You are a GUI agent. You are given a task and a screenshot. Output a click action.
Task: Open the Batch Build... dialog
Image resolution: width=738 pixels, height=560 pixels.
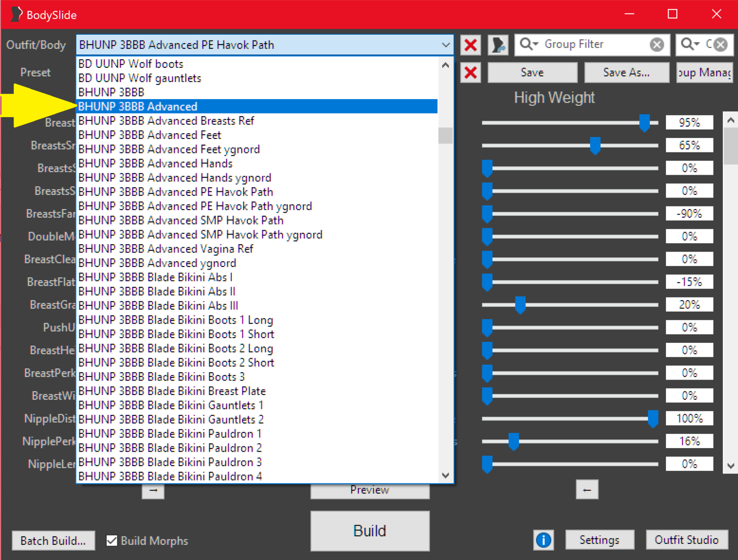coord(53,541)
